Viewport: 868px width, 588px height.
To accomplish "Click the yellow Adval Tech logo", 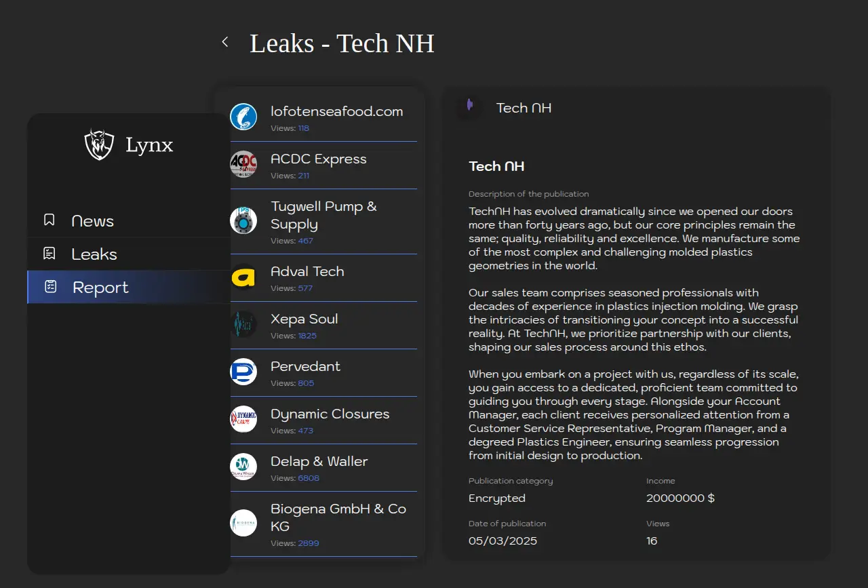I will click(243, 277).
